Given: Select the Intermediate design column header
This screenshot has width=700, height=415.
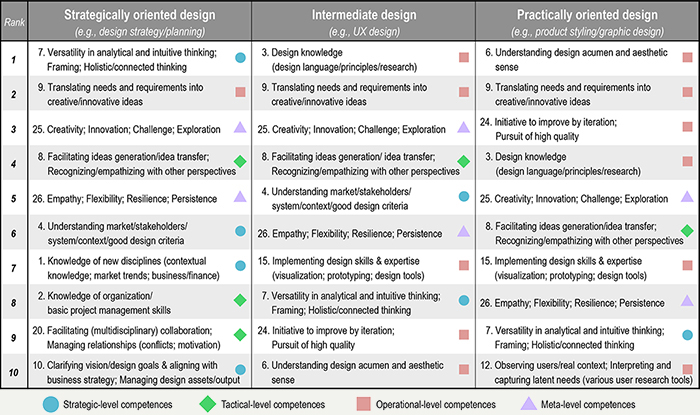Looking at the screenshot, I should (x=364, y=21).
